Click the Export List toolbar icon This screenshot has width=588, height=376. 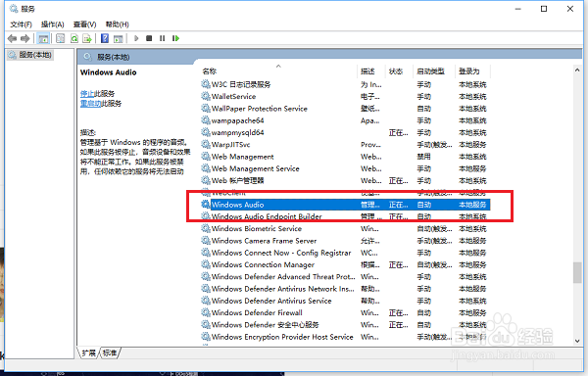(87, 38)
